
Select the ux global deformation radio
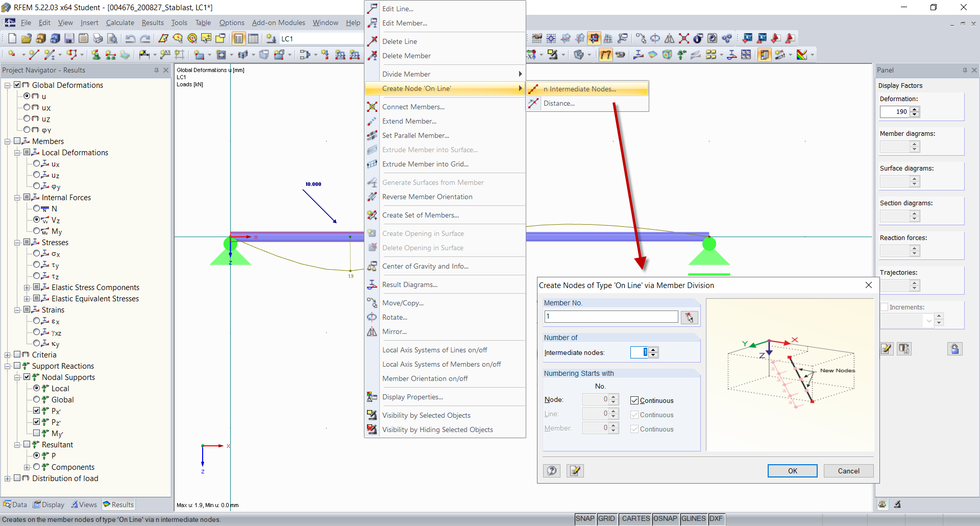point(27,107)
